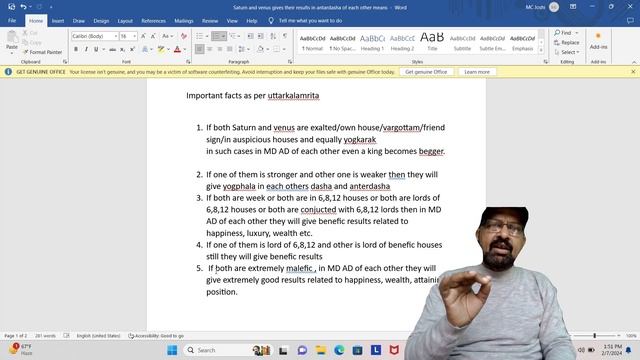The height and width of the screenshot is (360, 640).
Task: Dismiss the genuine Office warning bar
Action: point(633,72)
